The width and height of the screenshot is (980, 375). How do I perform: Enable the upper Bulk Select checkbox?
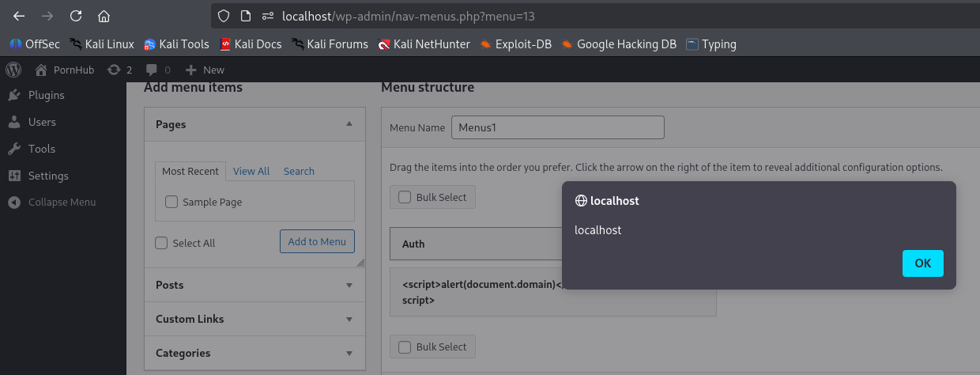pos(405,197)
